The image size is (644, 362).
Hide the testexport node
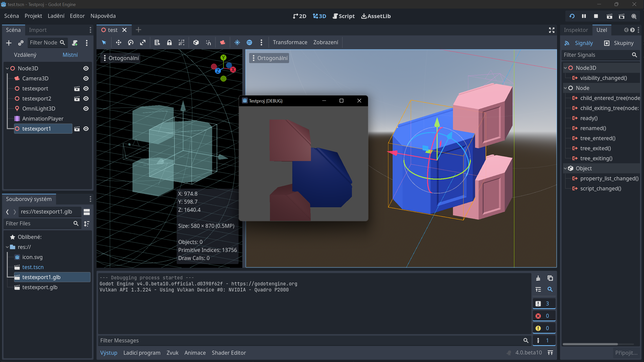[86, 89]
